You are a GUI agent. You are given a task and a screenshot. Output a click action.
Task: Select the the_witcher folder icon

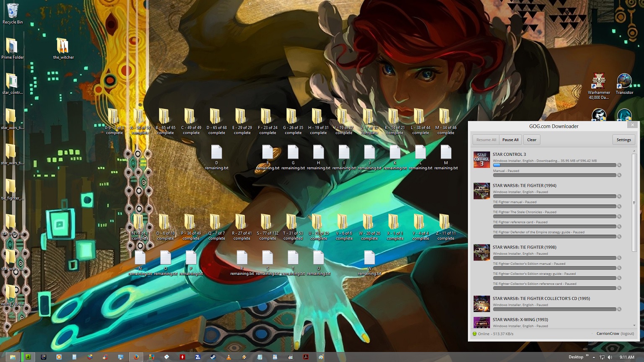tap(63, 49)
